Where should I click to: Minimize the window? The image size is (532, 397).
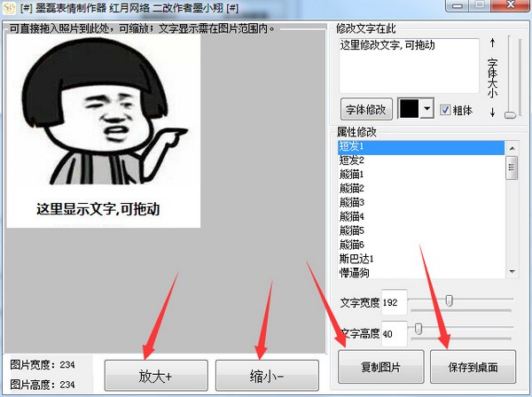pos(458,5)
